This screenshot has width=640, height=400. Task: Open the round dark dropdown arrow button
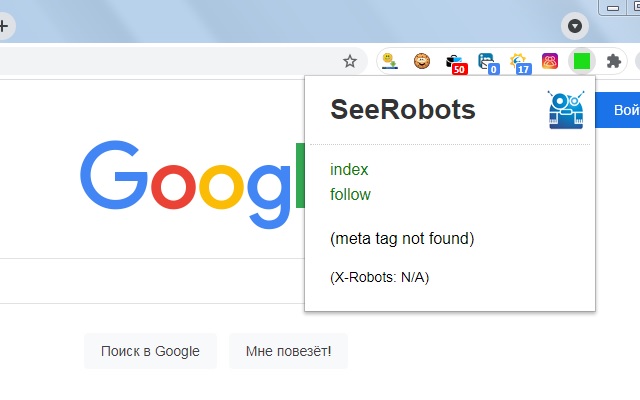tap(574, 25)
